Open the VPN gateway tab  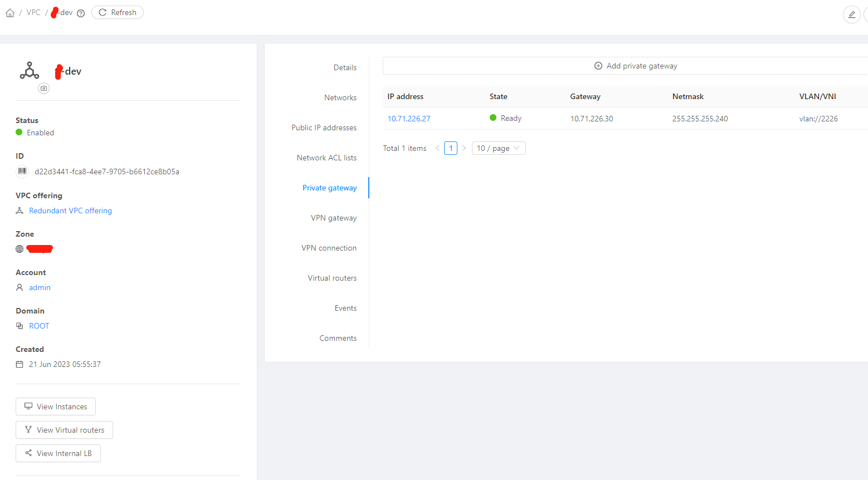tap(334, 217)
